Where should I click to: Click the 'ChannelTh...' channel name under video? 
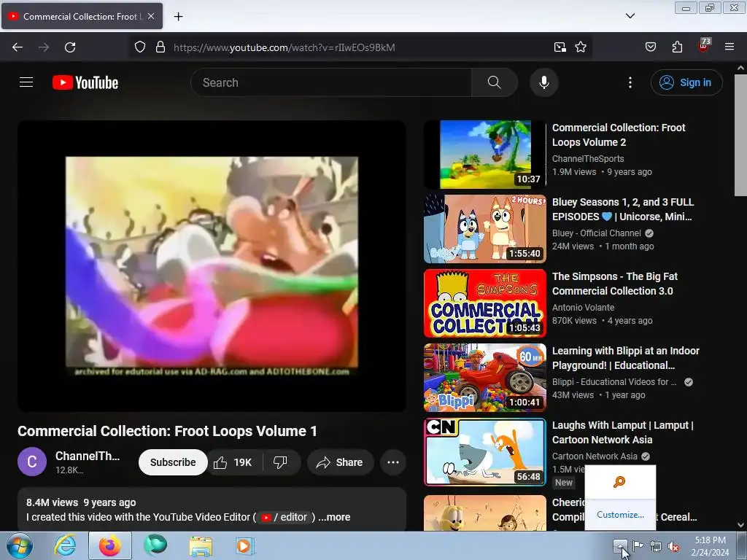tap(88, 456)
